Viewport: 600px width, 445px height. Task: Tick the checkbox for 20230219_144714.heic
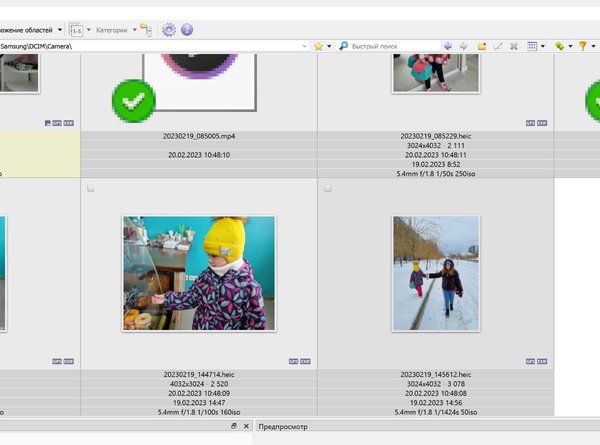[91, 188]
